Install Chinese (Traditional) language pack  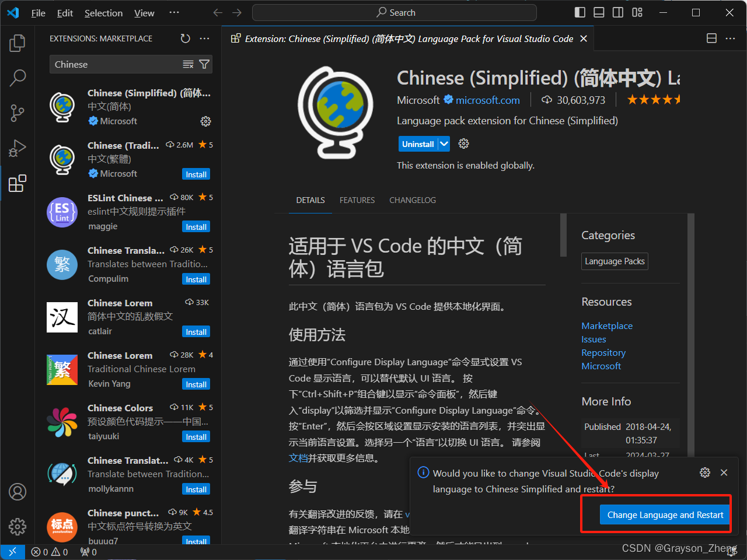tap(196, 174)
